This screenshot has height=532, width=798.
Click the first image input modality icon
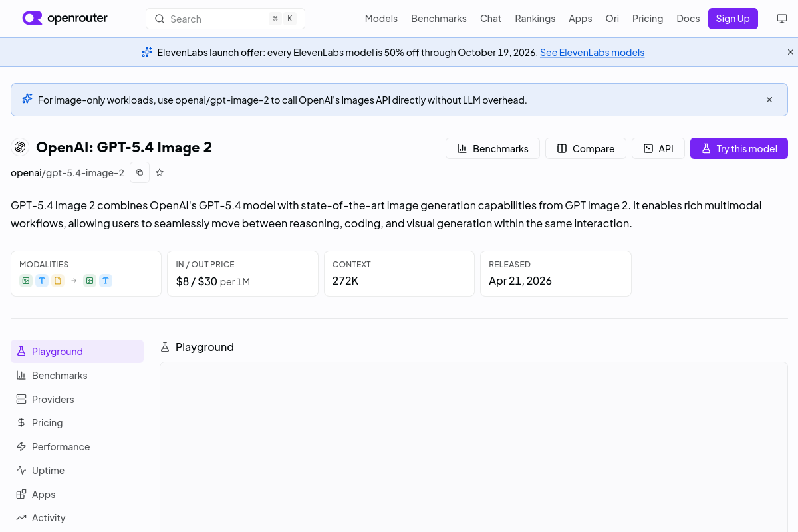(25, 281)
